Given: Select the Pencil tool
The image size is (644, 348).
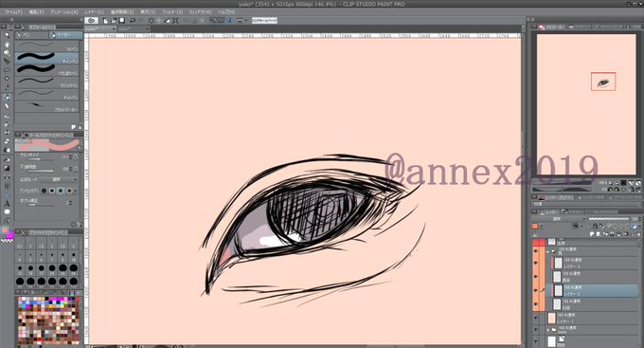Looking at the screenshot, I should click(7, 106).
